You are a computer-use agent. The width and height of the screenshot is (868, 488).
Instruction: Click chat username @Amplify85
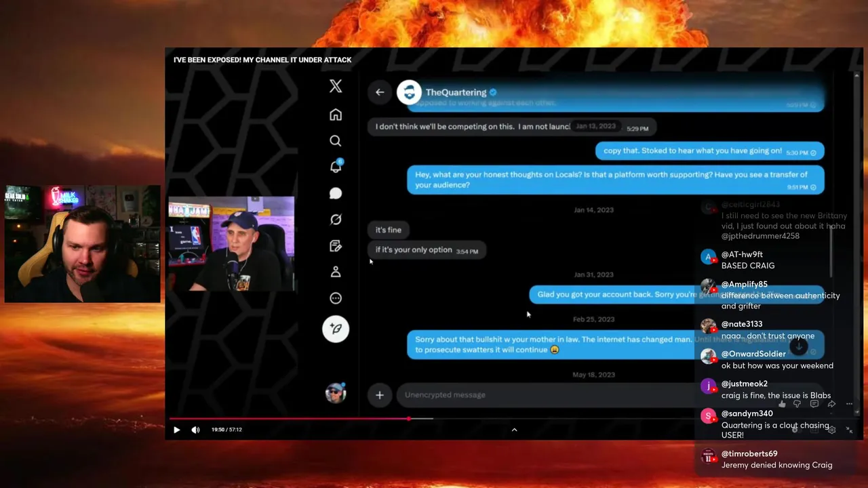745,285
